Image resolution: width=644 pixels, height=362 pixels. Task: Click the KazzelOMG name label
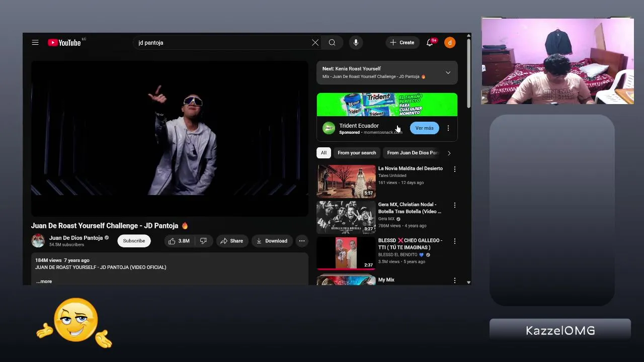coord(560,330)
